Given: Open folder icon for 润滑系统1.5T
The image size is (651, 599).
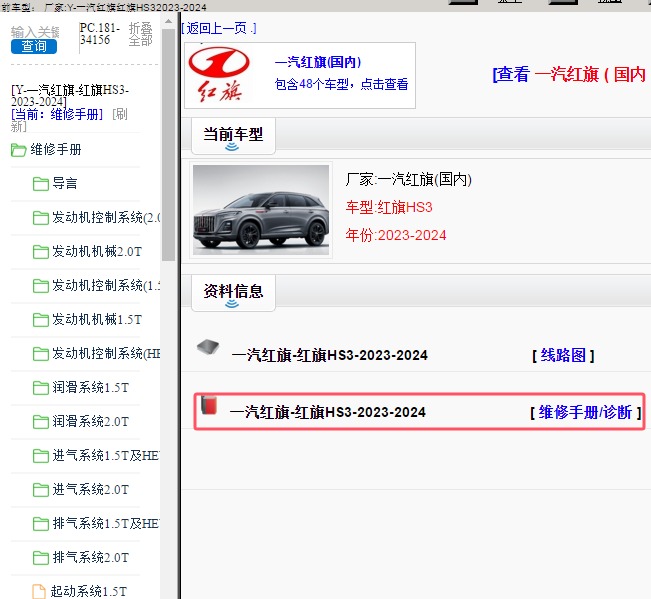Looking at the screenshot, I should [x=41, y=388].
